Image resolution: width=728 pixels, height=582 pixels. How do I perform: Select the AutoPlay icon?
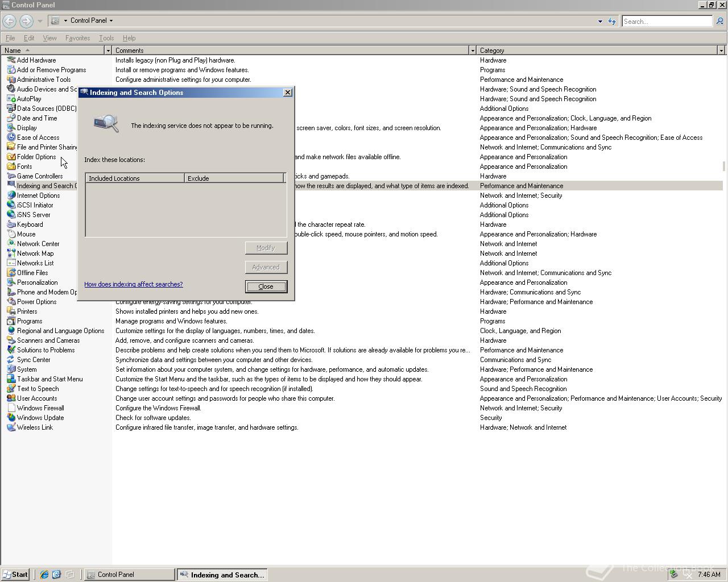pyautogui.click(x=11, y=99)
